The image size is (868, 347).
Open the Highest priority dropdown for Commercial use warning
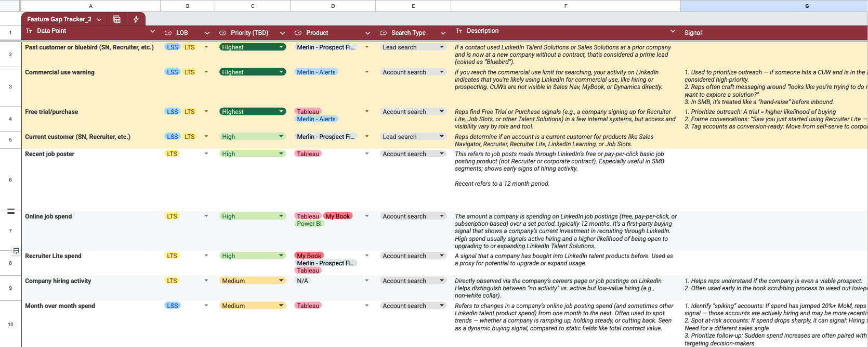[x=281, y=72]
